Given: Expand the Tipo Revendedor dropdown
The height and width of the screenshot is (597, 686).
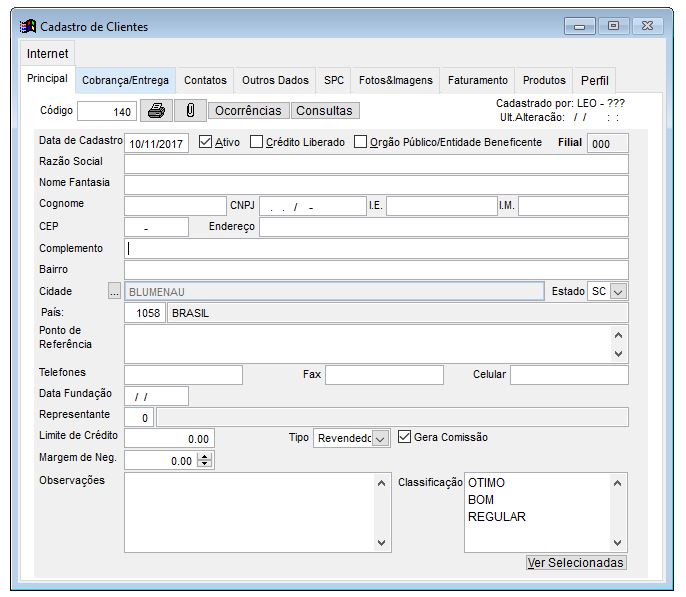Looking at the screenshot, I should (380, 438).
